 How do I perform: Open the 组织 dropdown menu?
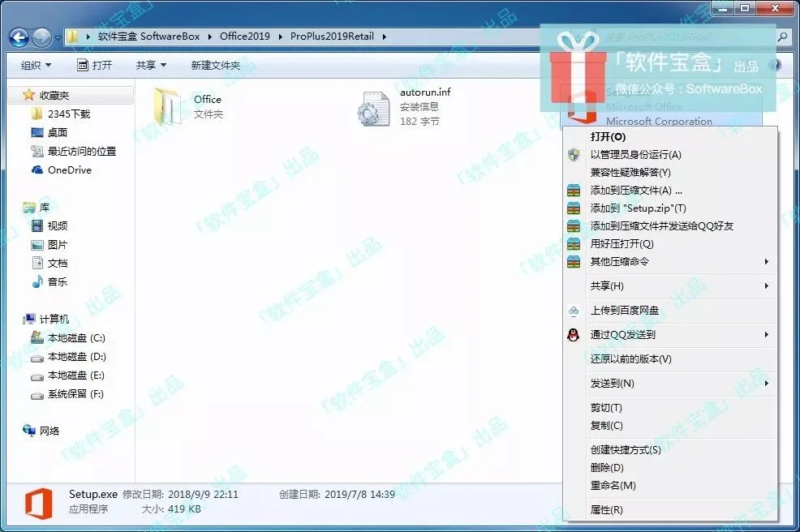(x=36, y=66)
